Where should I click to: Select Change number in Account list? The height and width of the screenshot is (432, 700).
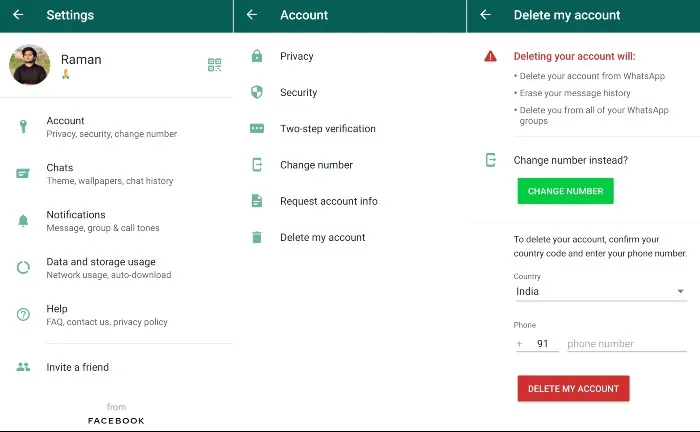coord(350,165)
